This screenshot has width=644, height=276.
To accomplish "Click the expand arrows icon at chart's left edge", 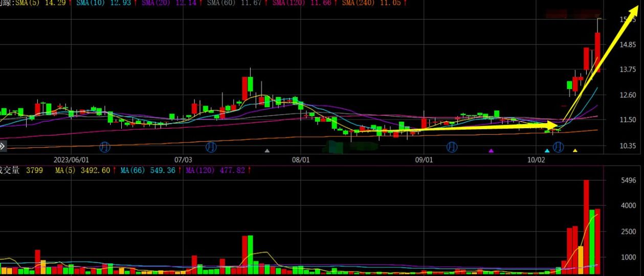I will click(2, 147).
